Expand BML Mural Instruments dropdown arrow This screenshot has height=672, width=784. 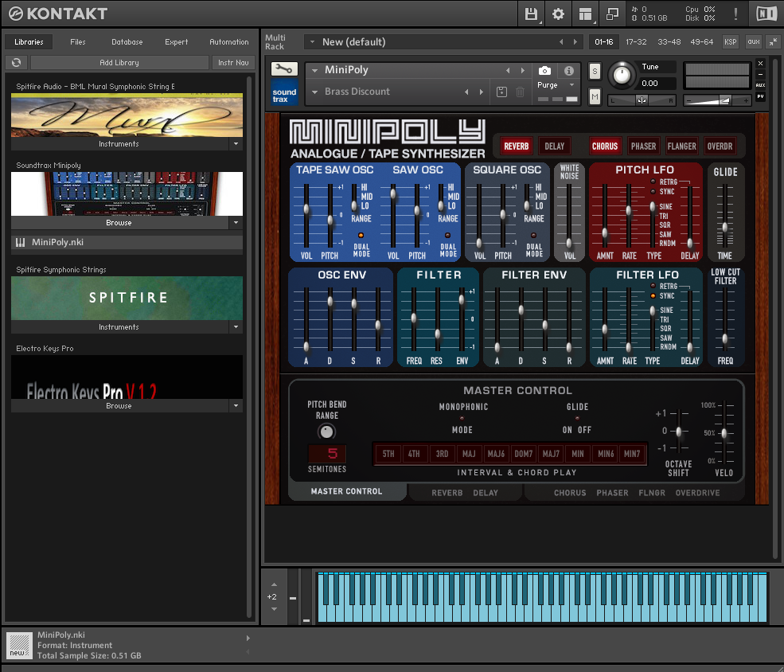[x=236, y=144]
